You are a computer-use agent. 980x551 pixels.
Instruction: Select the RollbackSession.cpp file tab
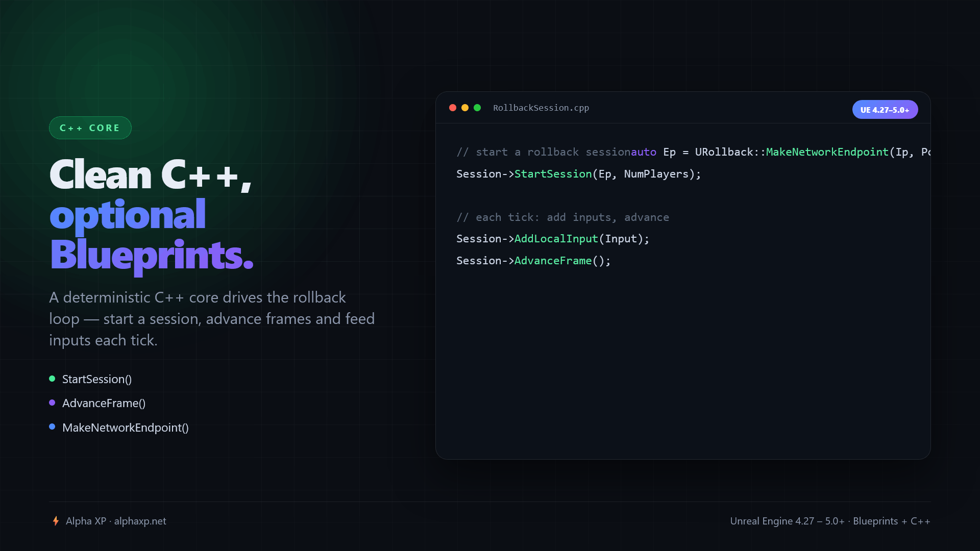(x=541, y=108)
